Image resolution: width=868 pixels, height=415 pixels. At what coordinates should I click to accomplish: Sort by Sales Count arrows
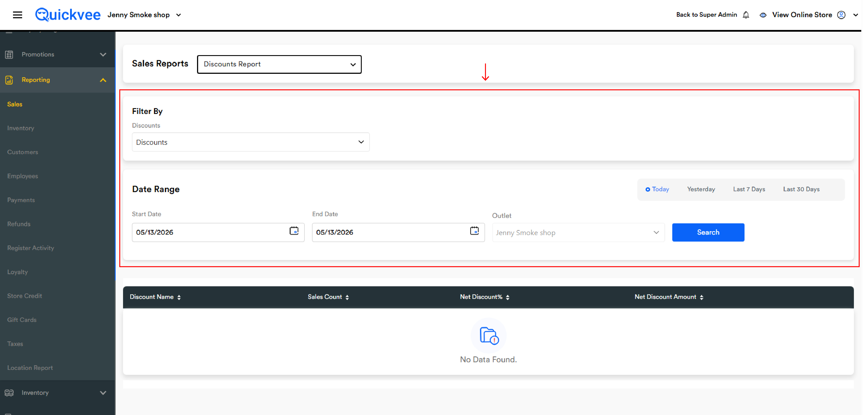[x=347, y=297]
